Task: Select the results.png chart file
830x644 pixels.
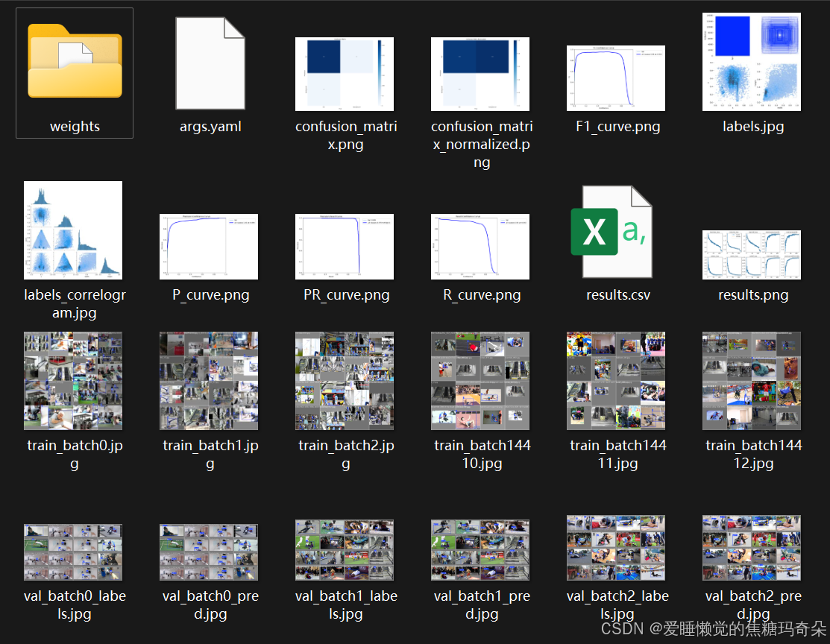Action: 752,254
